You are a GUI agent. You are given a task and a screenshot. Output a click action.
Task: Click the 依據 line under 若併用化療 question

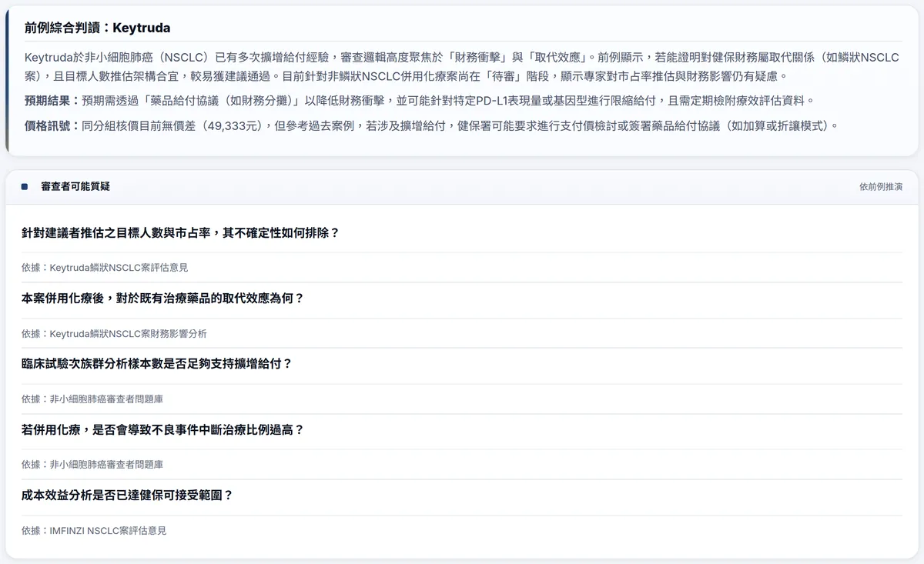92,465
